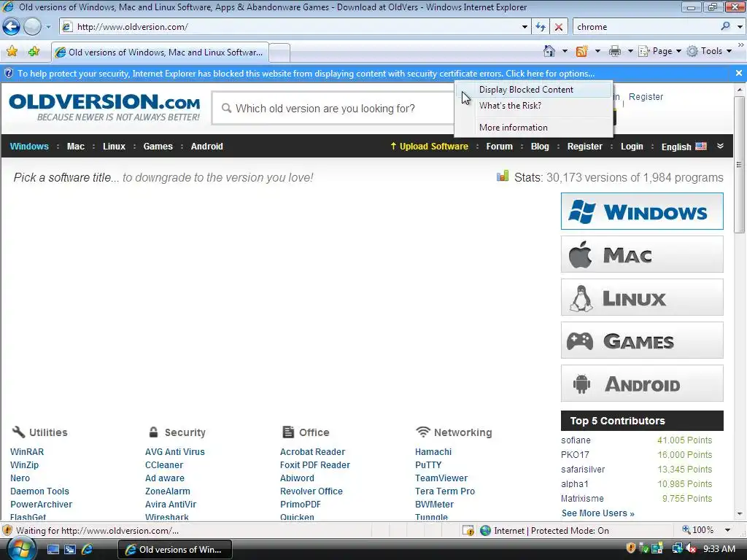Launch Internet Explorer from quick launch
Screen dimensions: 747x560
[88, 550]
